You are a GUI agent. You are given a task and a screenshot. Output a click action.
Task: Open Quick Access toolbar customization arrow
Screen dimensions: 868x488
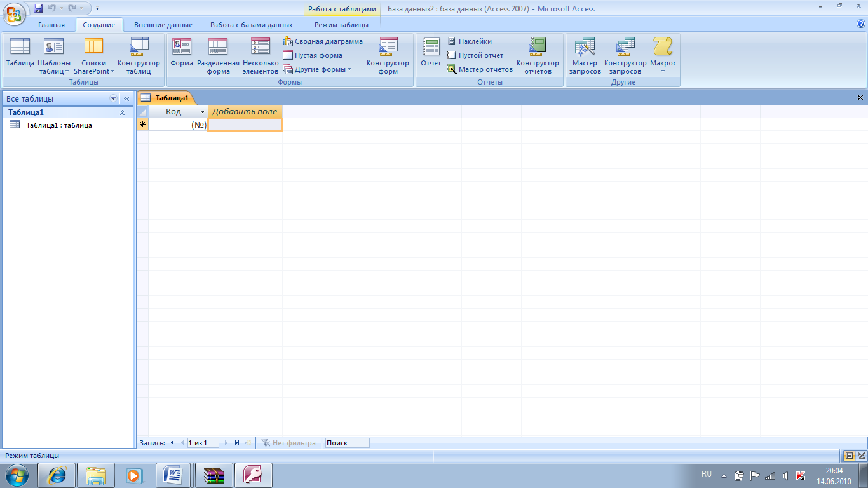click(x=97, y=8)
